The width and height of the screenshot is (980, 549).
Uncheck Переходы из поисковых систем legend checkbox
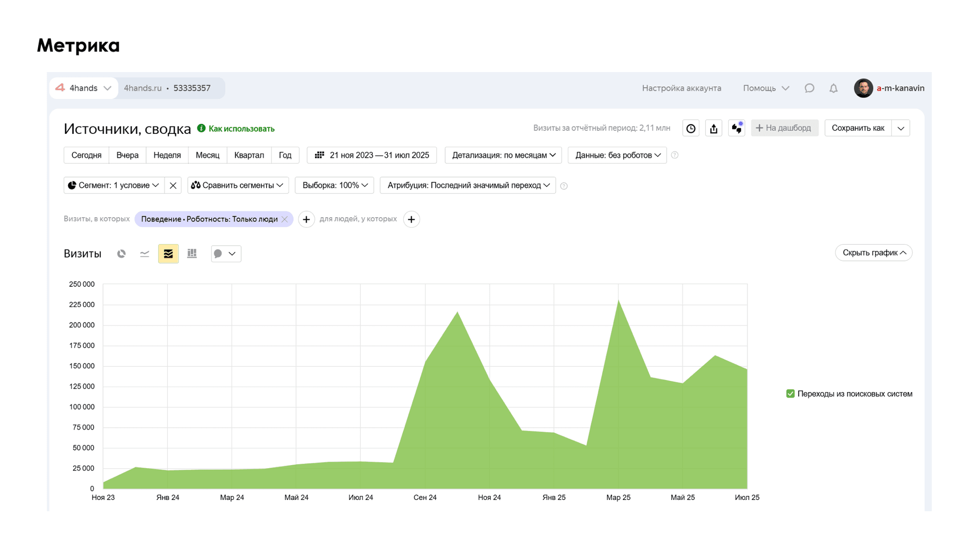click(790, 394)
